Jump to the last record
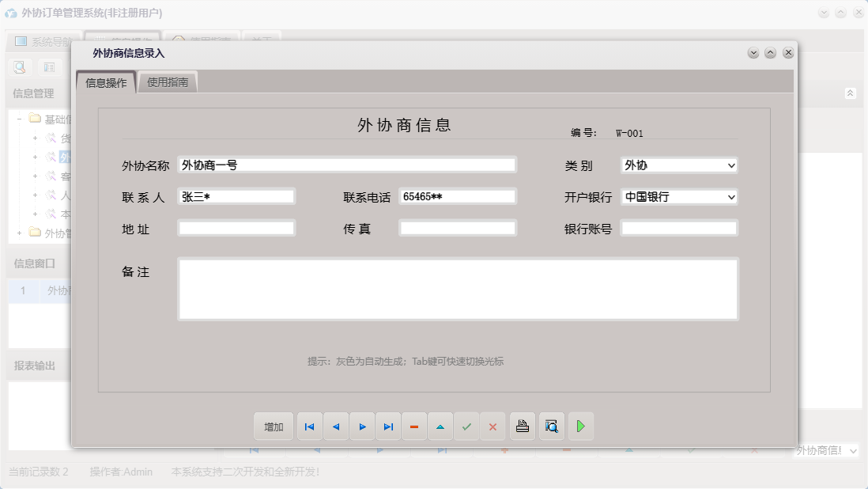This screenshot has height=489, width=868. (388, 426)
